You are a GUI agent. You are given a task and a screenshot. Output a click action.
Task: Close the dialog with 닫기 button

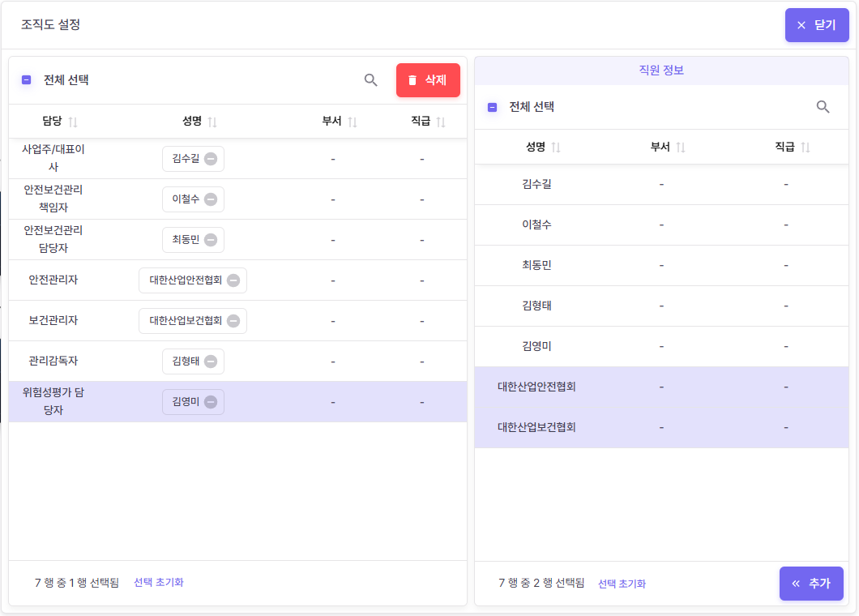816,25
